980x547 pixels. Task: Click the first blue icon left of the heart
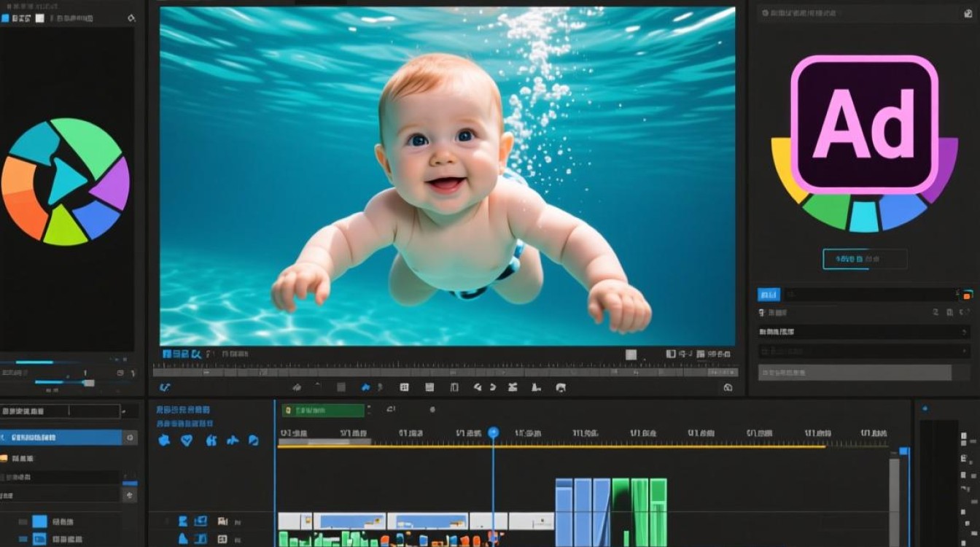pyautogui.click(x=164, y=440)
